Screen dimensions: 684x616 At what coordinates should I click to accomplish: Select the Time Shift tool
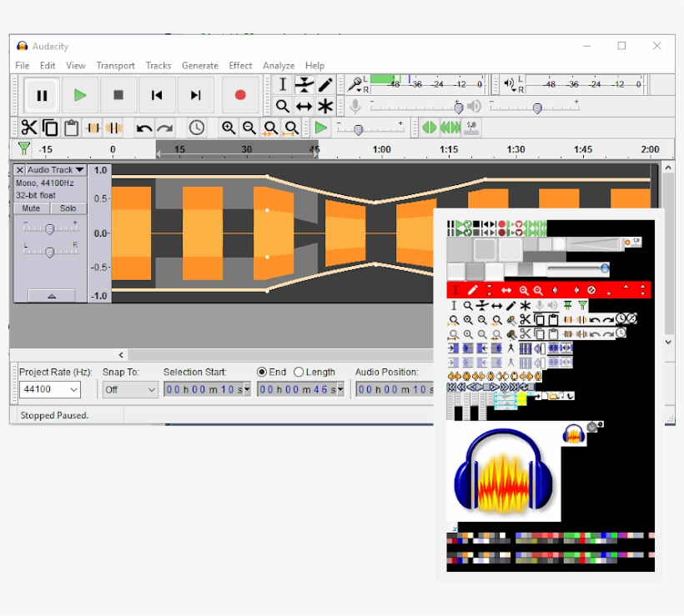pyautogui.click(x=304, y=106)
